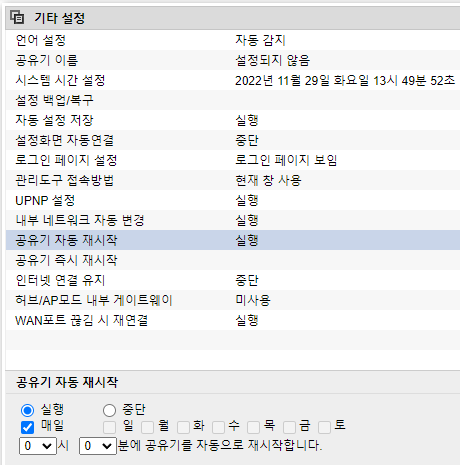Select the 설정화면 자동연결 row
460x465 pixels.
tap(233, 140)
